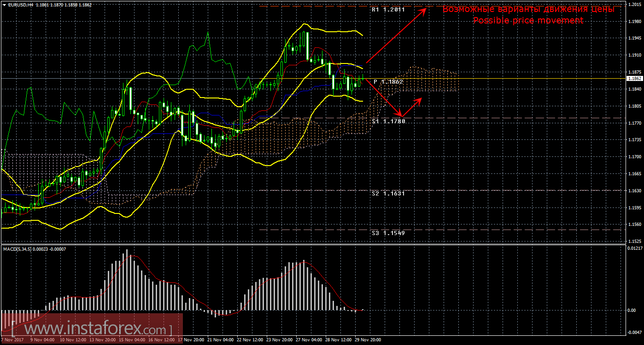Click the Russian red annotation text line
The width and height of the screenshot is (644, 345).
point(528,9)
